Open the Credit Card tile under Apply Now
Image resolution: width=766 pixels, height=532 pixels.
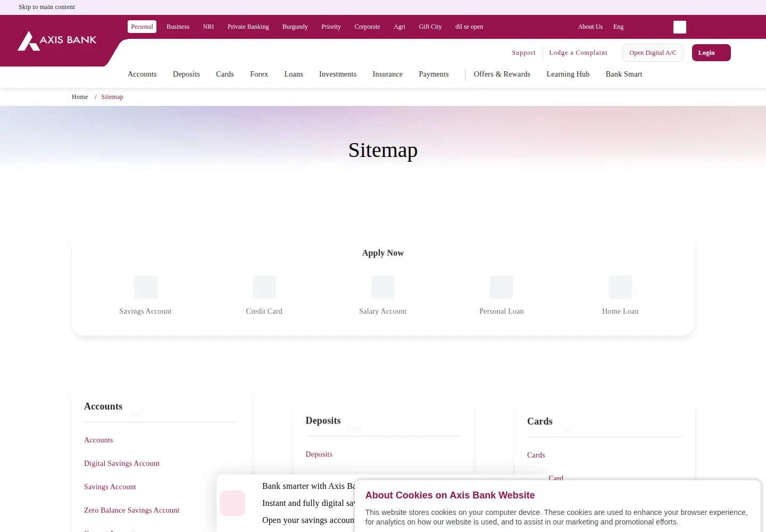[264, 296]
